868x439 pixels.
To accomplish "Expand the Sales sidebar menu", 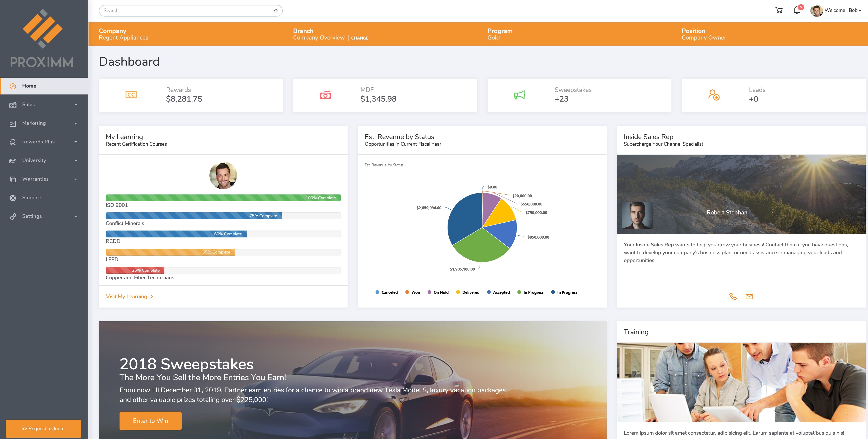I will coord(44,105).
